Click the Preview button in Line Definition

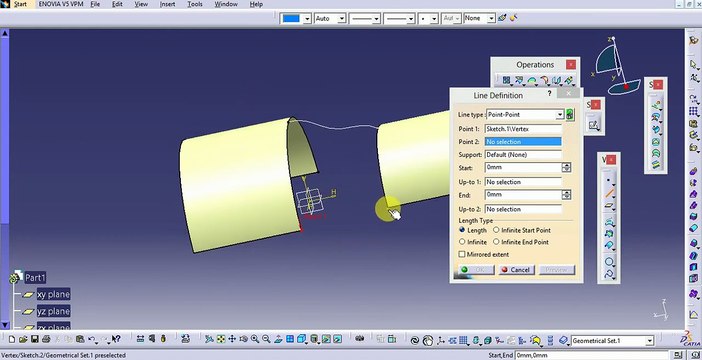(x=556, y=270)
